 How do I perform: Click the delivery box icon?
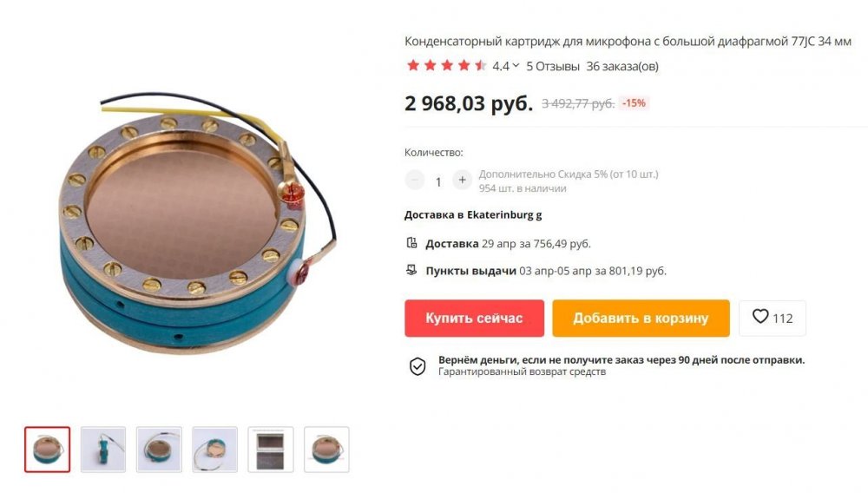tap(411, 243)
